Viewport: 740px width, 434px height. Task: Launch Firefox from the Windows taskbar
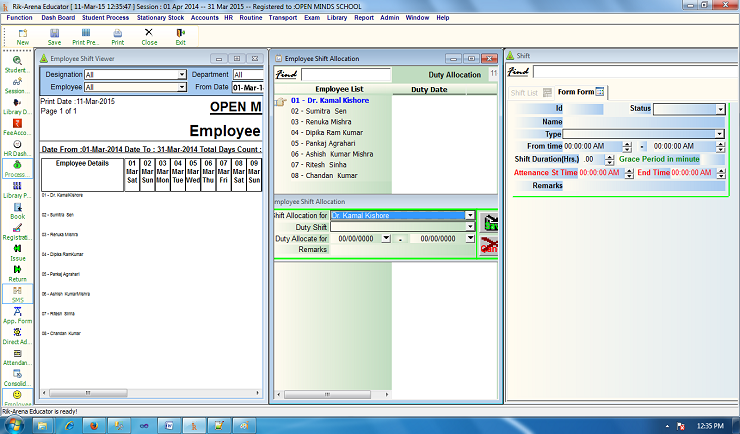pyautogui.click(x=93, y=424)
